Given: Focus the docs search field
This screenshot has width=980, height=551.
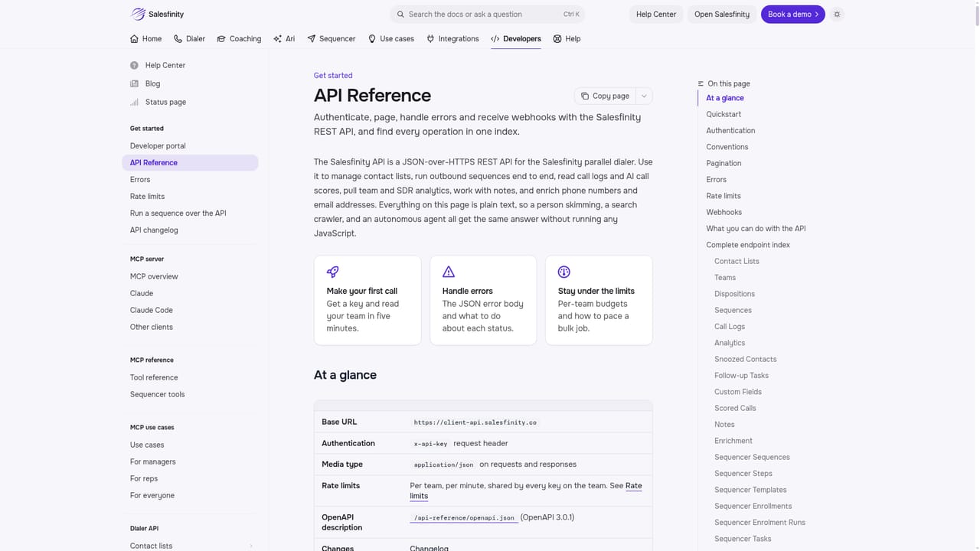Looking at the screenshot, I should [x=488, y=14].
